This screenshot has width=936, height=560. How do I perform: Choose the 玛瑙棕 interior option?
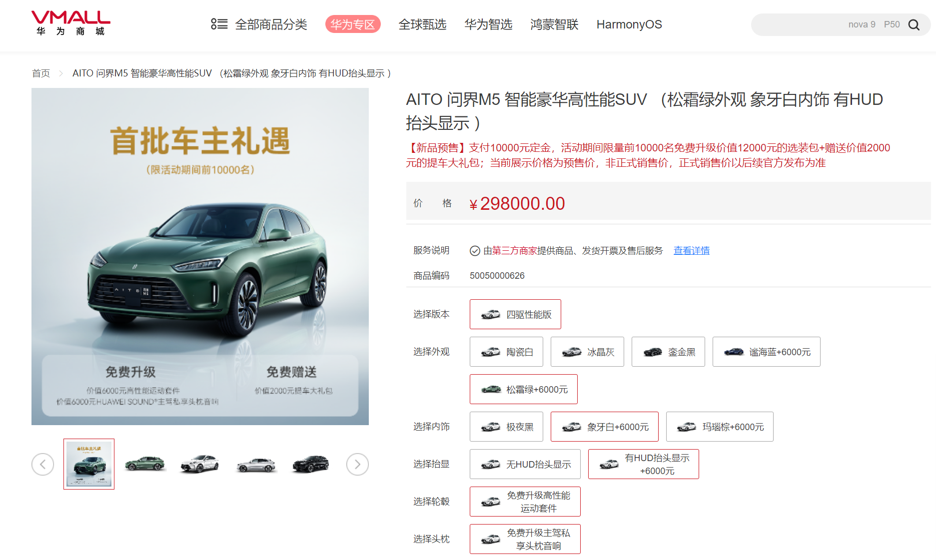[x=720, y=427]
